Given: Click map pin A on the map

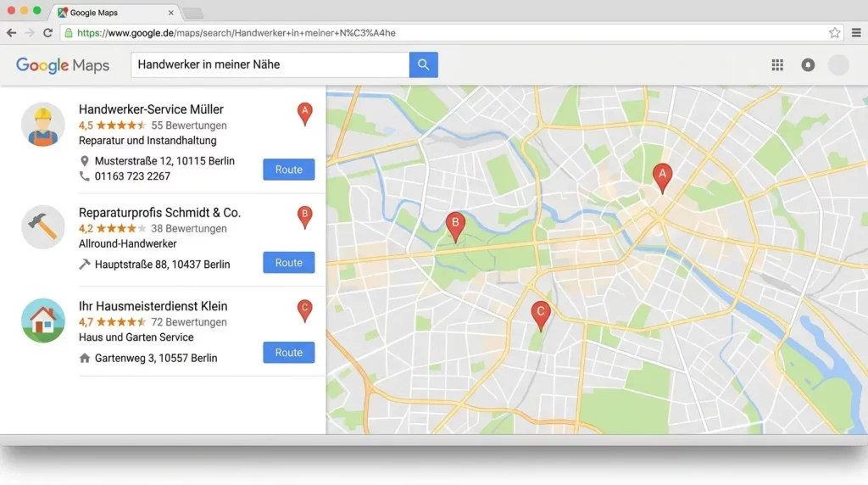Looking at the screenshot, I should click(x=662, y=178).
